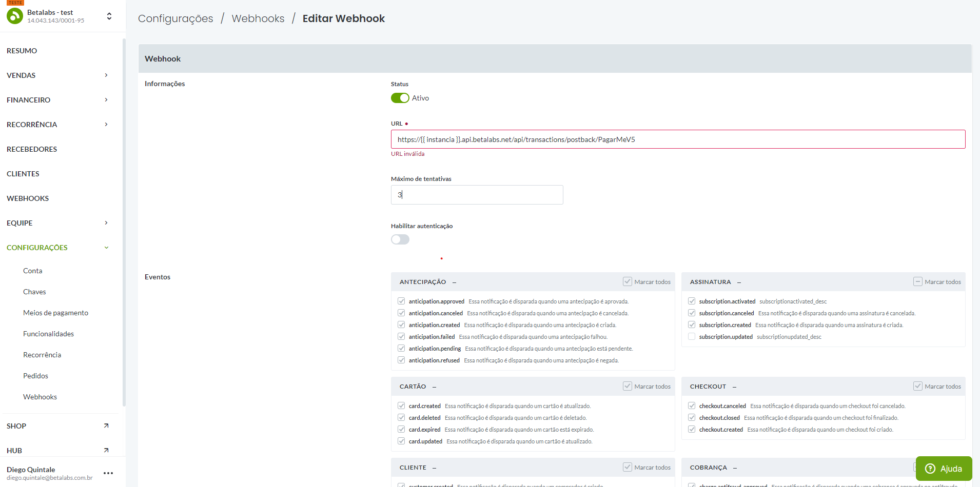The width and height of the screenshot is (980, 487).
Task: Open the SHOP external link arrow
Action: [x=106, y=425]
